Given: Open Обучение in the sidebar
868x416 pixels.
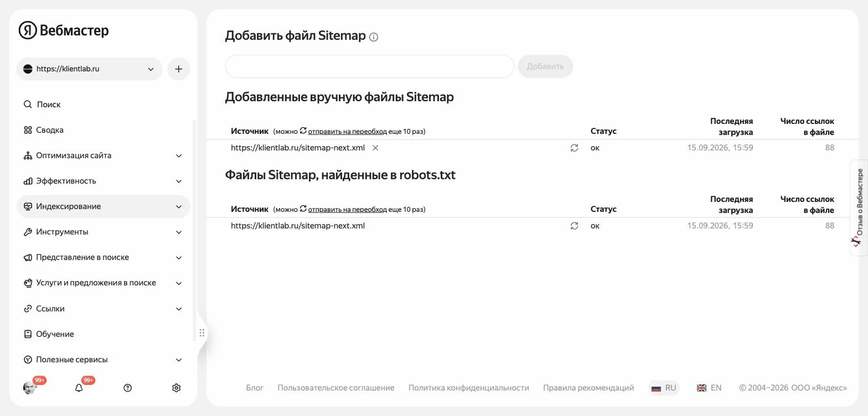Looking at the screenshot, I should click(104, 334).
